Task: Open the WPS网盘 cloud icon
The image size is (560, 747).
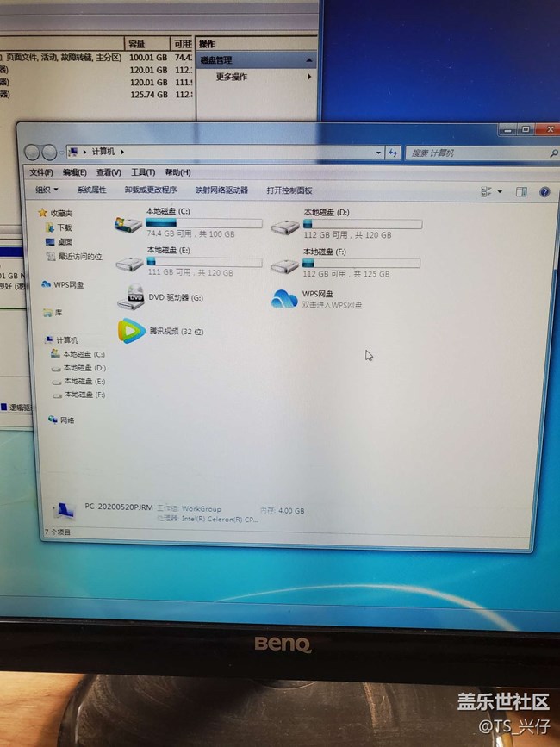Action: coord(284,299)
